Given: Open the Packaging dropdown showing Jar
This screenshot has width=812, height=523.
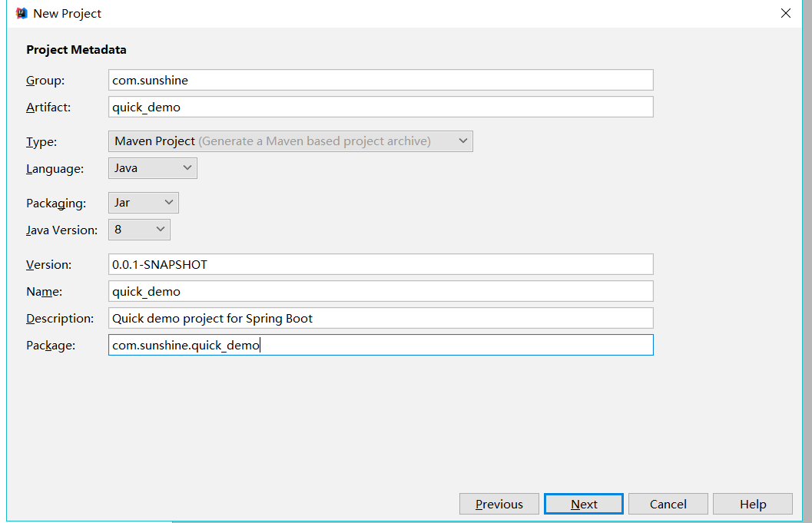Looking at the screenshot, I should click(144, 203).
